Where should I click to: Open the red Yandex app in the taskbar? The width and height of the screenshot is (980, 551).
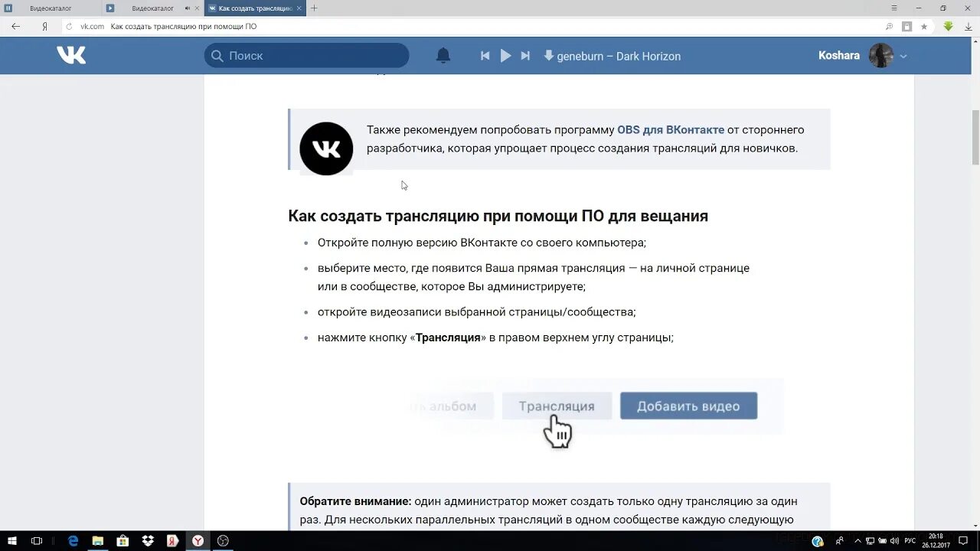click(x=173, y=541)
